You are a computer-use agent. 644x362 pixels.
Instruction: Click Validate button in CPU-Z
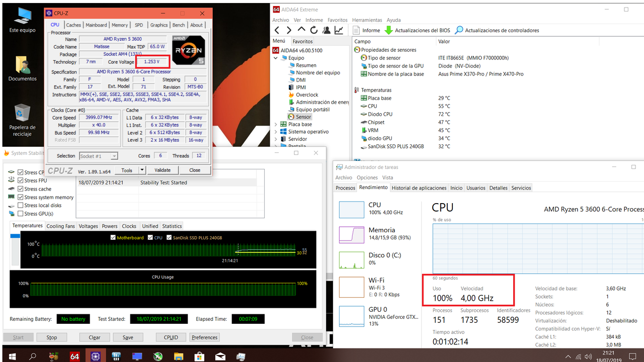tap(163, 170)
